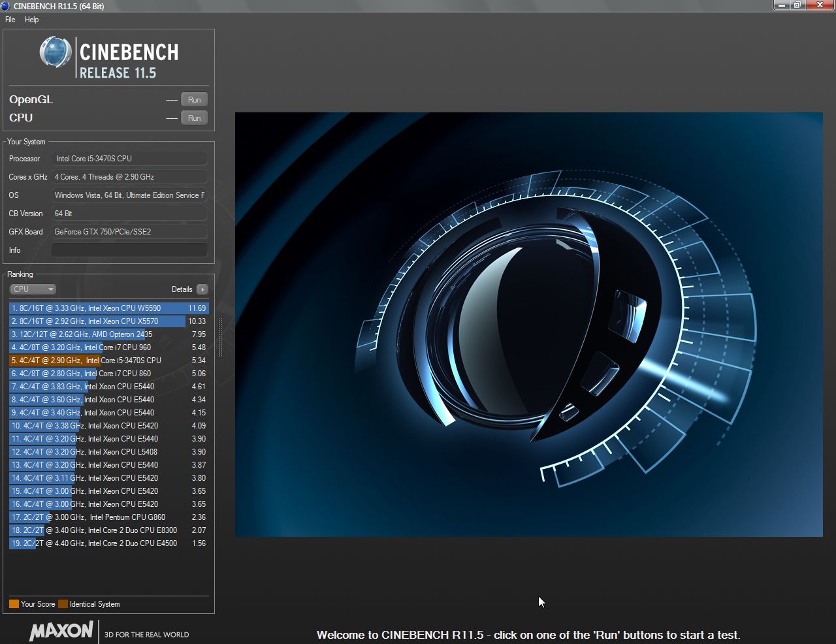Viewport: 836px width, 644px height.
Task: Open the File menu
Action: (x=10, y=20)
